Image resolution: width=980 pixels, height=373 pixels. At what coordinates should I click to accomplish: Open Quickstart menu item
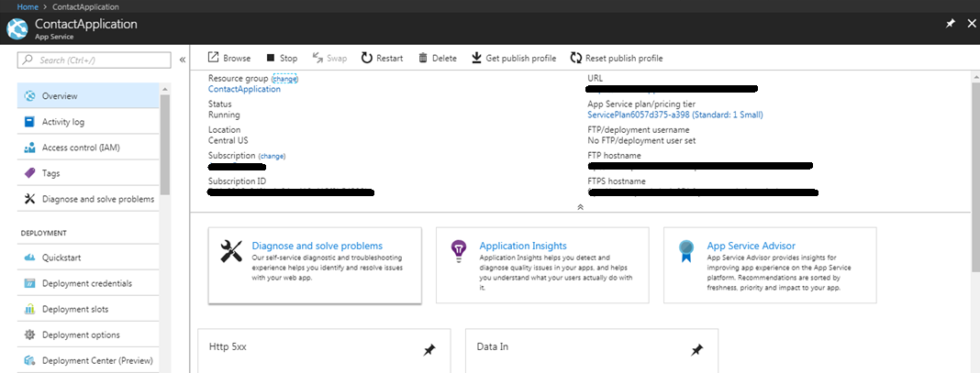89,258
